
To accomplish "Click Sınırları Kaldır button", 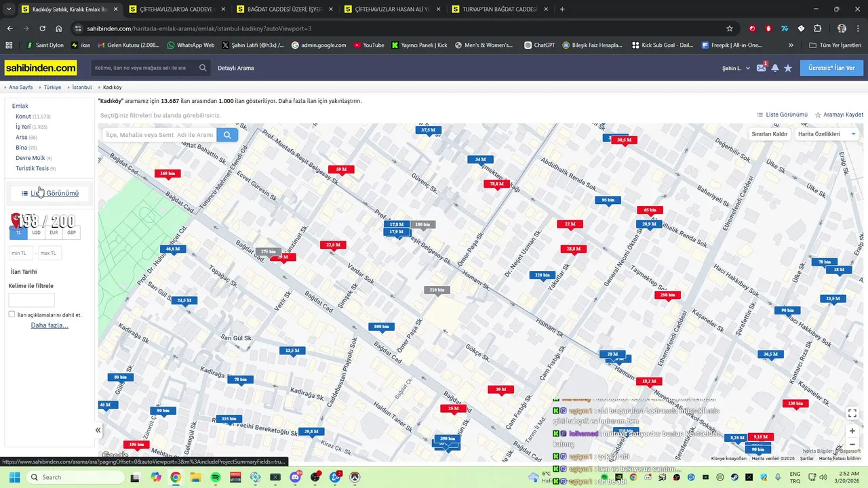I will pos(770,134).
